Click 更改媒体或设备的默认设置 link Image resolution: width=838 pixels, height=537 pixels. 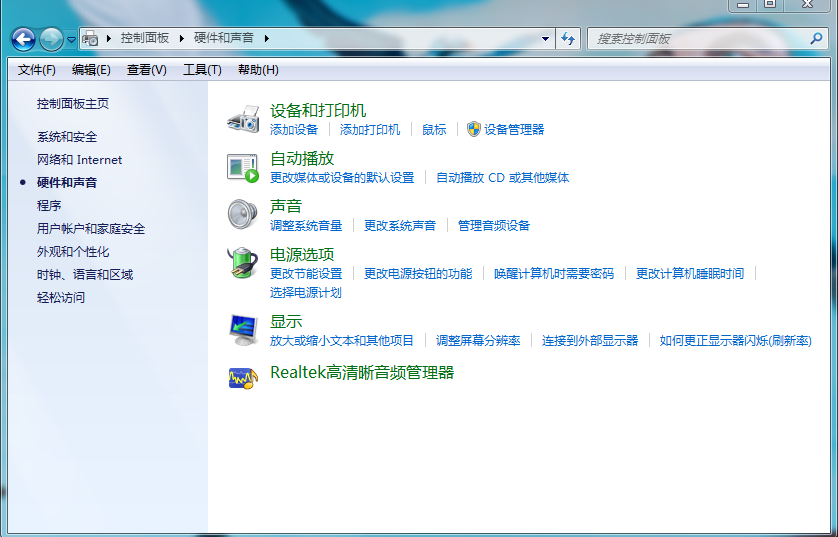coord(342,177)
